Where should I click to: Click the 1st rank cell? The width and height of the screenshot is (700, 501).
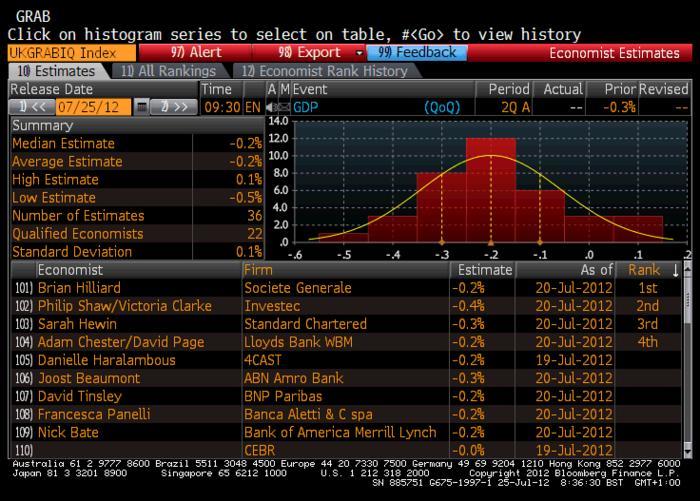click(x=648, y=288)
